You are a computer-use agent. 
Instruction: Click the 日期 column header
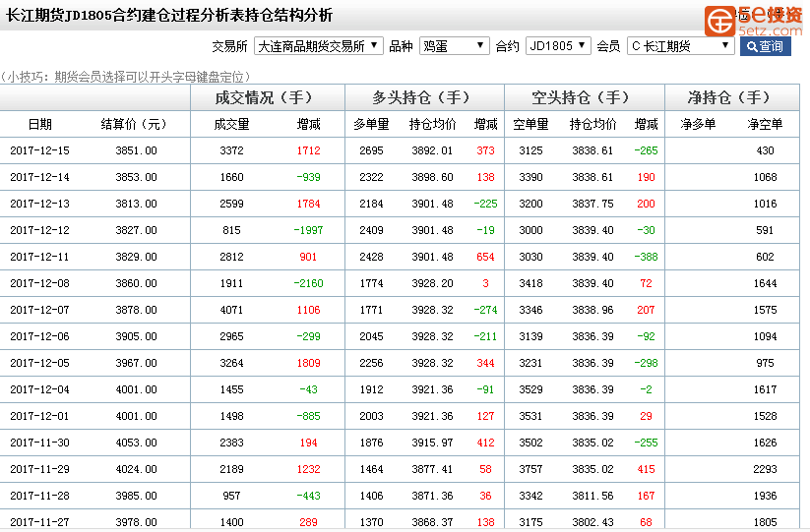point(39,124)
